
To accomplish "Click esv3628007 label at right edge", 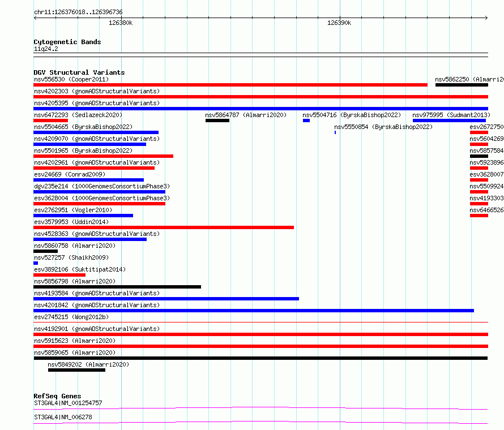I will (486, 174).
